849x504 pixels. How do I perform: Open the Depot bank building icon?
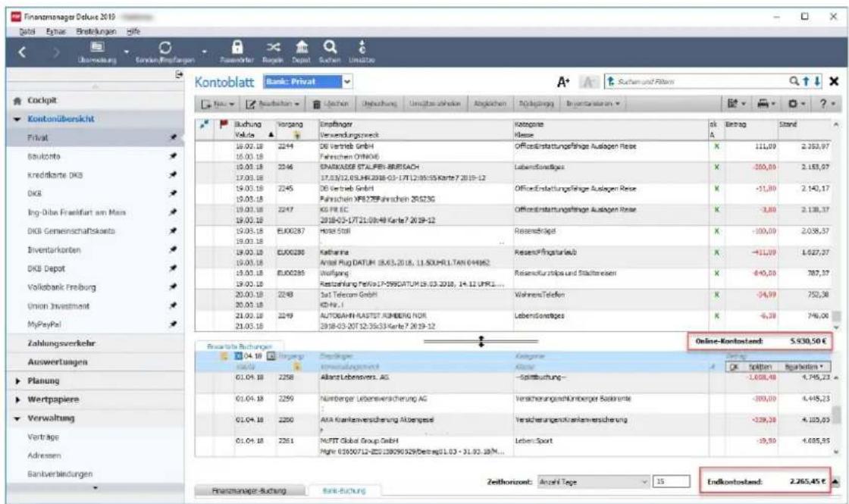[302, 52]
